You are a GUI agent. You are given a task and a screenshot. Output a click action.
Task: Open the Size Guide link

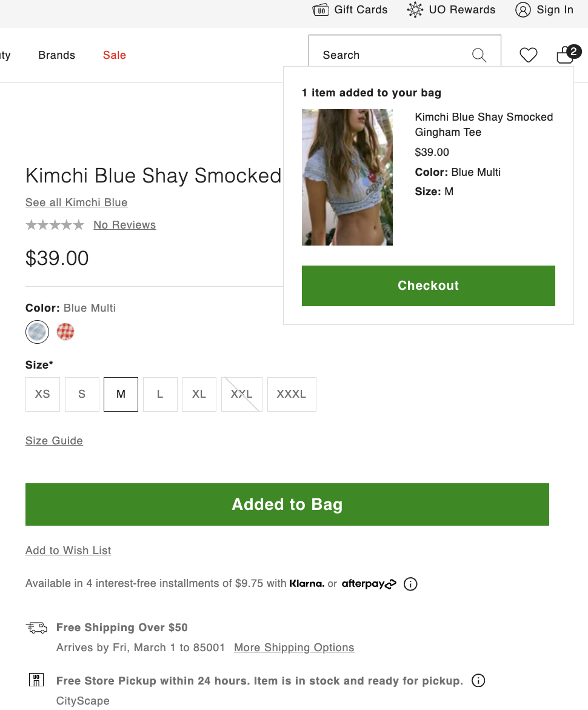point(54,441)
